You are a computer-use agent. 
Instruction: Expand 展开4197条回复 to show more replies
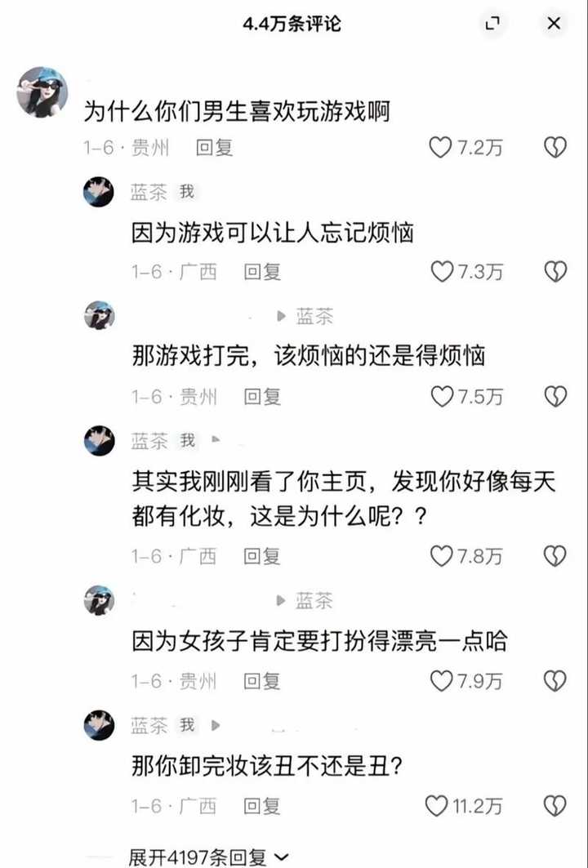(x=208, y=857)
